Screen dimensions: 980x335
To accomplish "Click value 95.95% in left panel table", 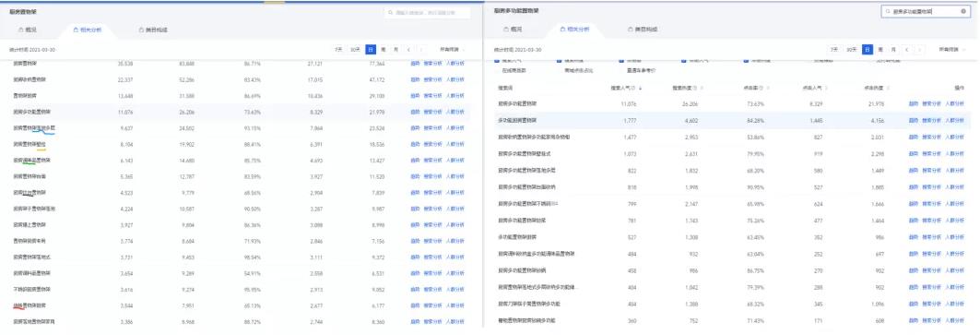I will (x=253, y=289).
